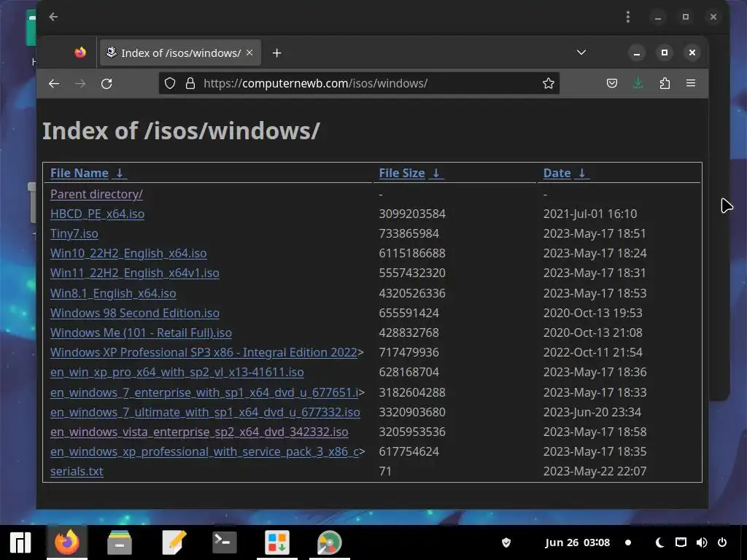This screenshot has height=560, width=747.
Task: Click the padlock site security icon
Action: pos(190,84)
